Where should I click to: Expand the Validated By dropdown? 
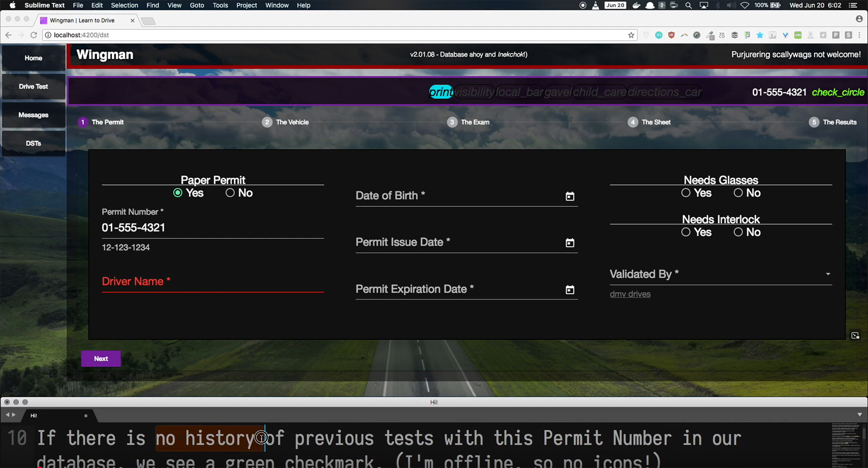click(x=827, y=274)
